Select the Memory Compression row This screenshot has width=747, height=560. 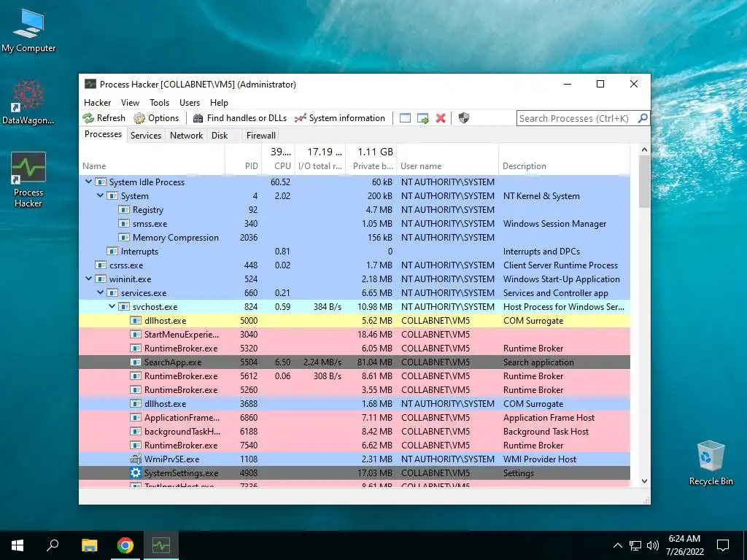tap(355, 238)
